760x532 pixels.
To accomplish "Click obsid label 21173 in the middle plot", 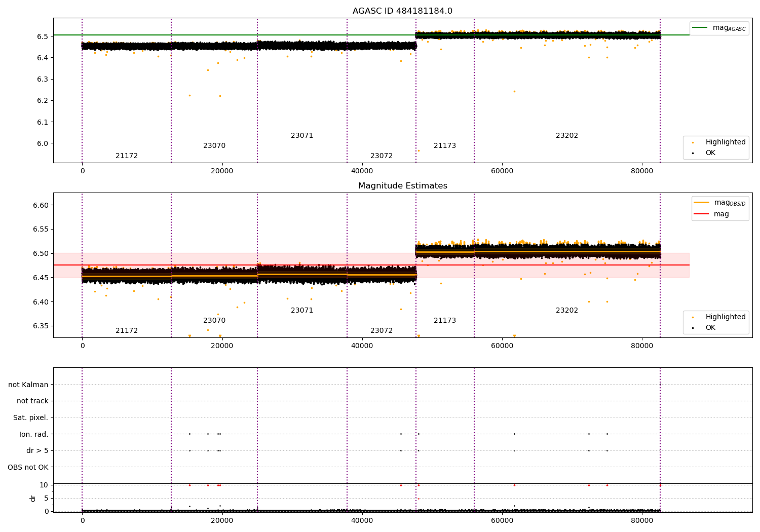I will pyautogui.click(x=445, y=321).
